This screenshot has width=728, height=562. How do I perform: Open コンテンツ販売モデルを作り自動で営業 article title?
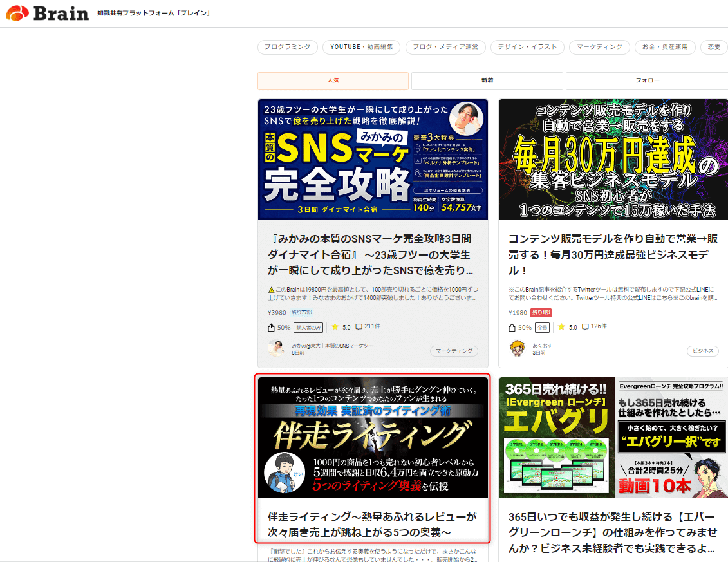pos(613,254)
